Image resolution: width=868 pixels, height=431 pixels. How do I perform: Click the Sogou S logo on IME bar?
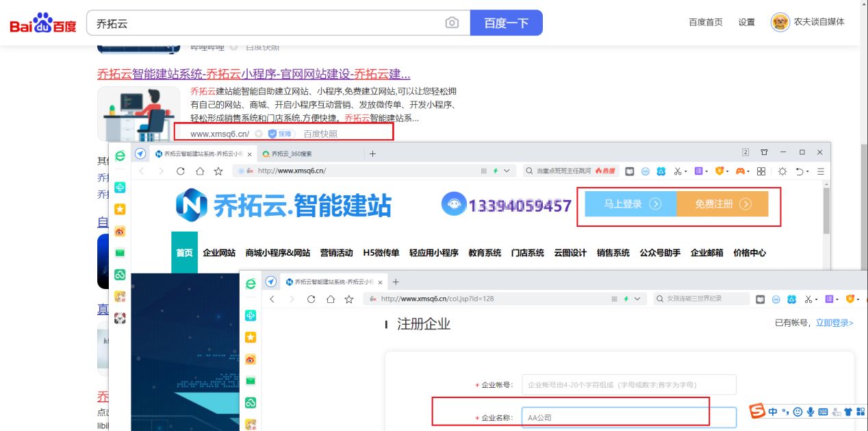[757, 411]
